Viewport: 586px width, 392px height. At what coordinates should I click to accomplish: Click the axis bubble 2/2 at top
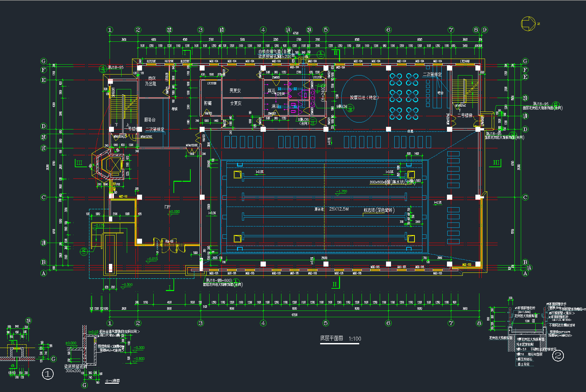tap(169, 30)
